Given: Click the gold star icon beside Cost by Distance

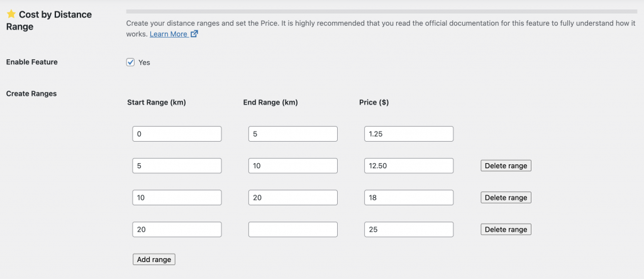Looking at the screenshot, I should (x=11, y=14).
